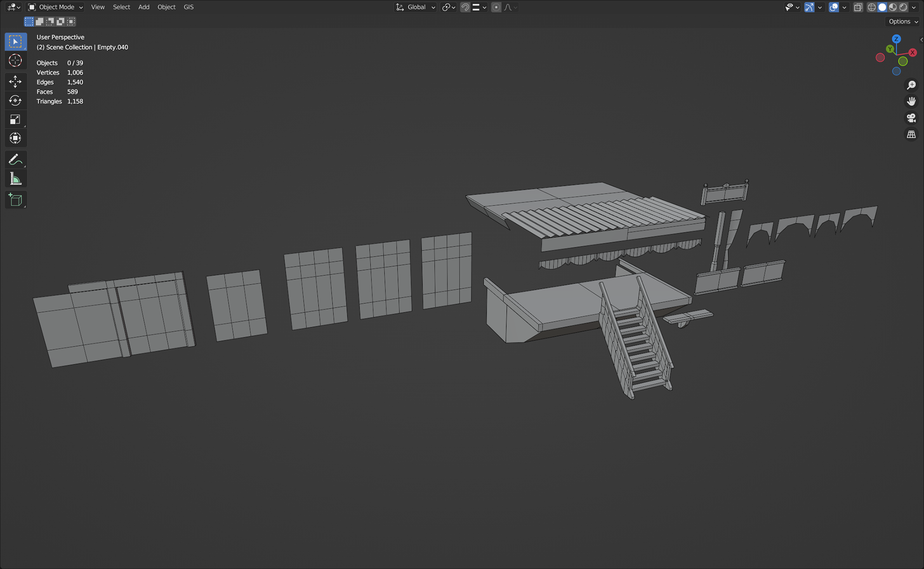The image size is (924, 569).
Task: Select the Add Cube tool
Action: (15, 200)
